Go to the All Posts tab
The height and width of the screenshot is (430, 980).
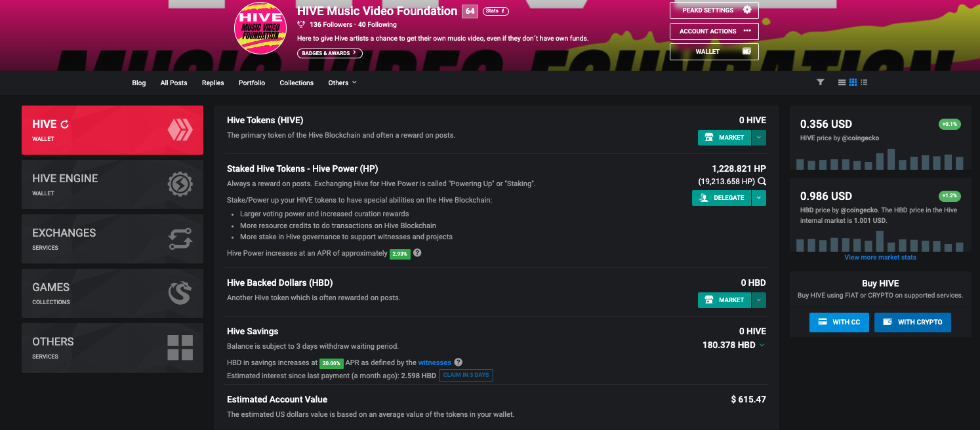coord(174,83)
